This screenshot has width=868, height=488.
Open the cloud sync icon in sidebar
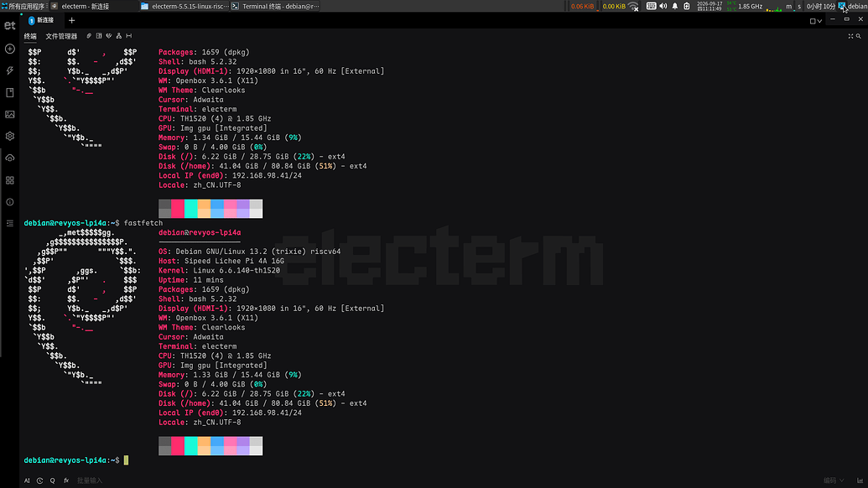(x=9, y=158)
